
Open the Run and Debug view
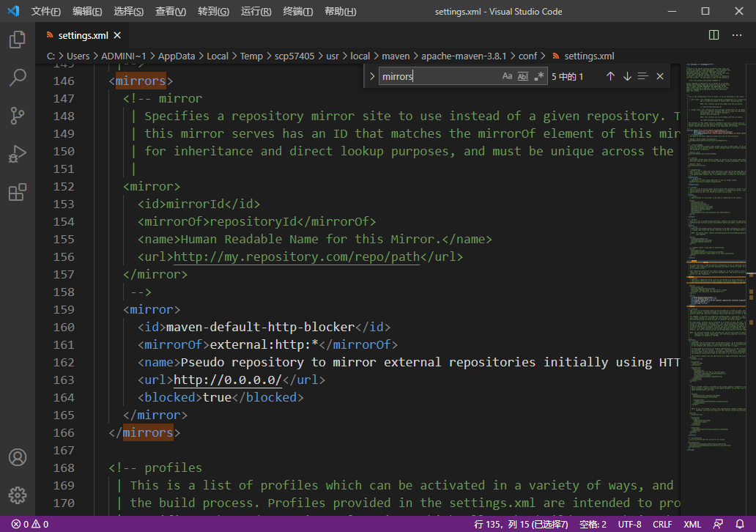coord(18,155)
